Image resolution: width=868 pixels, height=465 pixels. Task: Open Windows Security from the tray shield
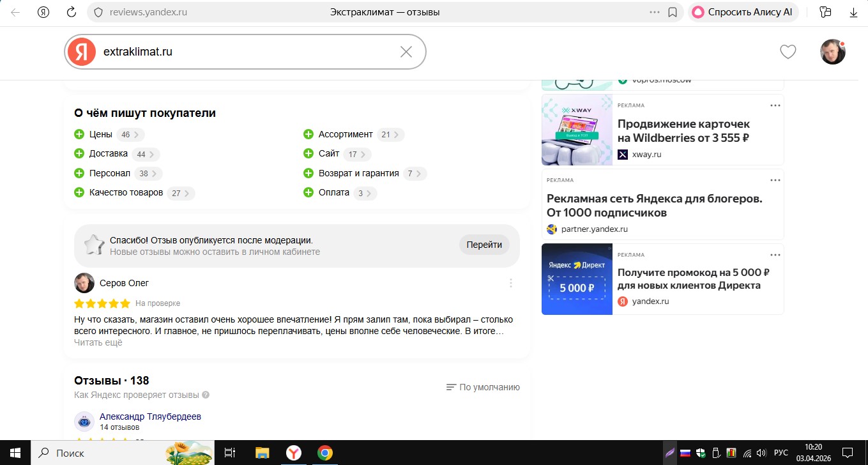(701, 453)
